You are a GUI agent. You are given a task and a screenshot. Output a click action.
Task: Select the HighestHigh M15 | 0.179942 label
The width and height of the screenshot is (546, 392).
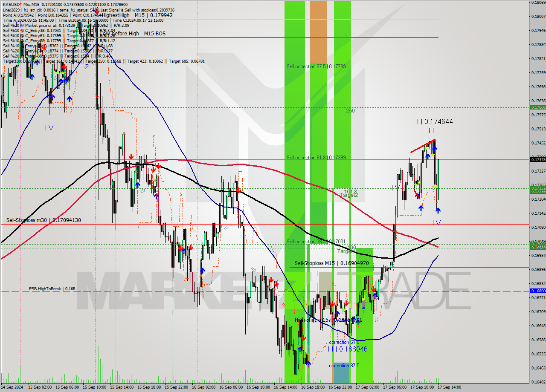point(137,15)
